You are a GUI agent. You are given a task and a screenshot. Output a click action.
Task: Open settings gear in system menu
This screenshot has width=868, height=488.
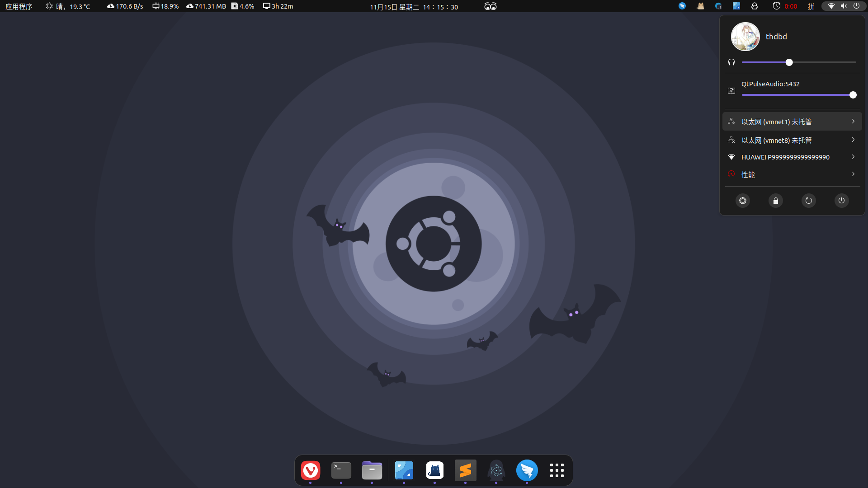[x=743, y=201]
